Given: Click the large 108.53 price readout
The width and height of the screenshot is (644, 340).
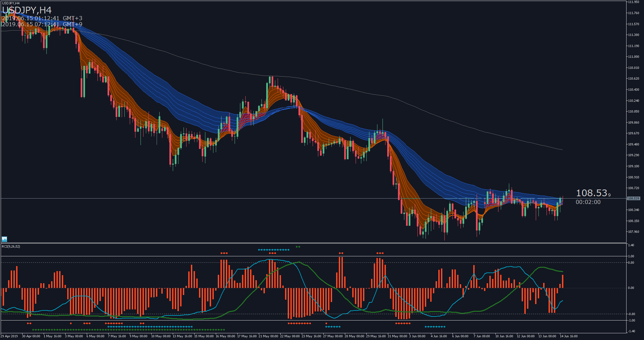Looking at the screenshot, I should 593,193.
